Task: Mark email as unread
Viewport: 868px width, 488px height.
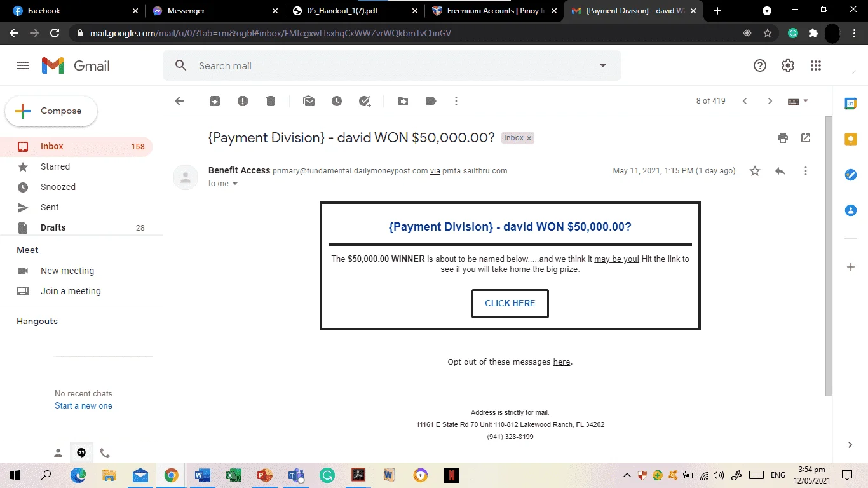Action: (x=309, y=101)
